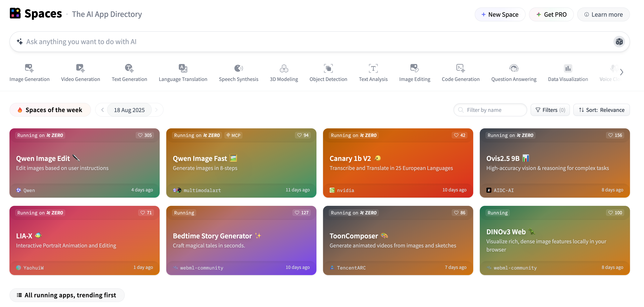Select the Text Analysis category icon
The height and width of the screenshot is (307, 644).
373,68
